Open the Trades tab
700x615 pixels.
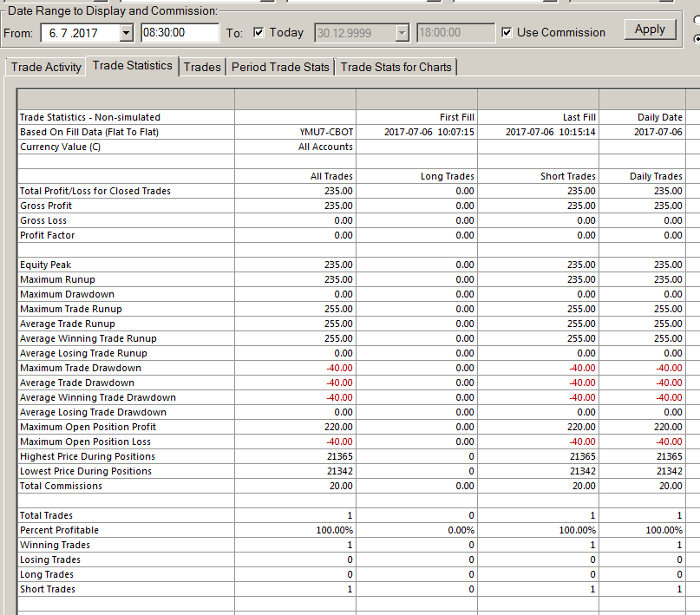tap(202, 67)
